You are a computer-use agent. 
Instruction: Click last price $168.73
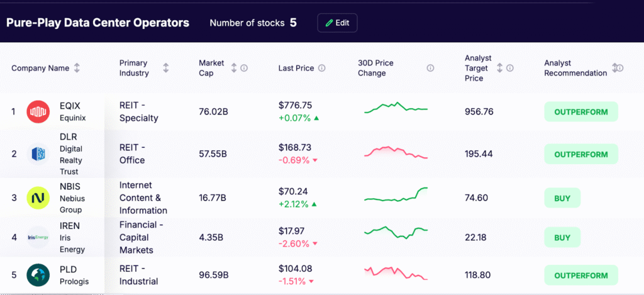[x=294, y=147]
